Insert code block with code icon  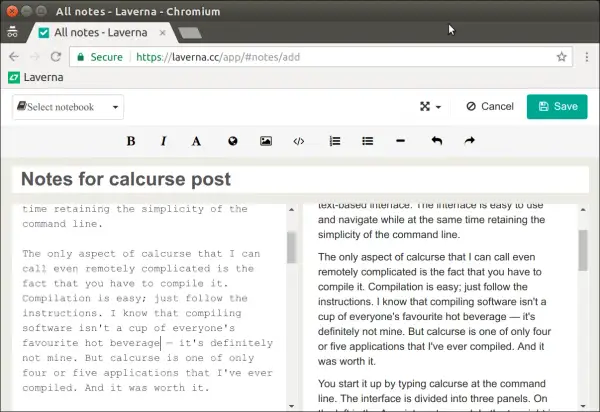[299, 141]
